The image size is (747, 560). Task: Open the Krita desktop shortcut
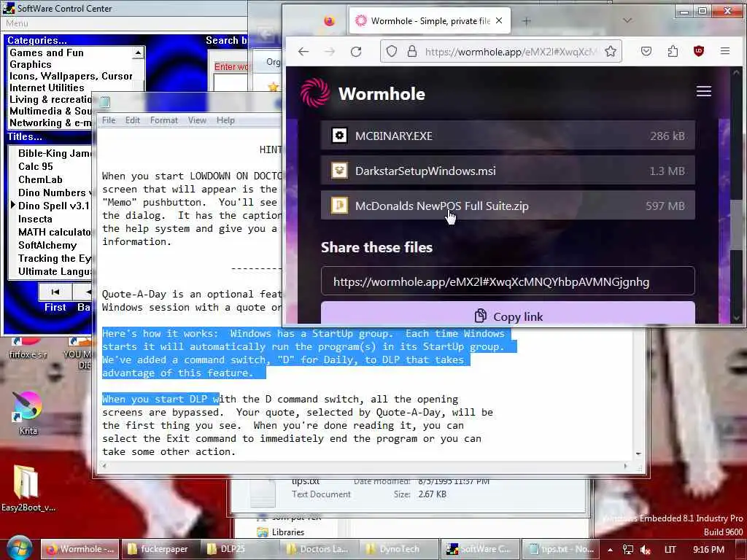pos(28,413)
